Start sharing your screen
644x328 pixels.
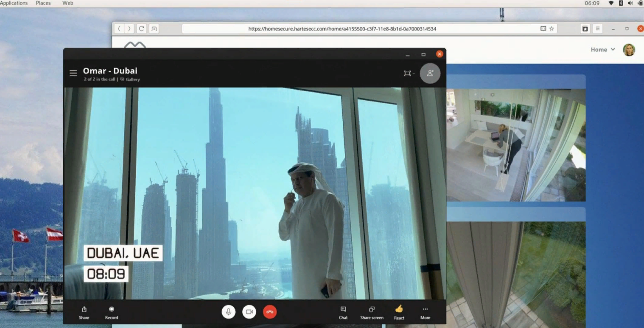tap(372, 312)
